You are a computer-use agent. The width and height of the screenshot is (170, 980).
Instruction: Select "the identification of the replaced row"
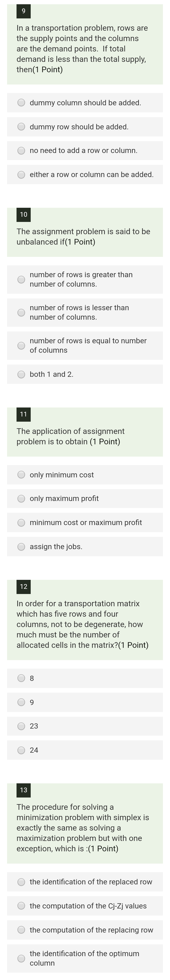[21, 882]
